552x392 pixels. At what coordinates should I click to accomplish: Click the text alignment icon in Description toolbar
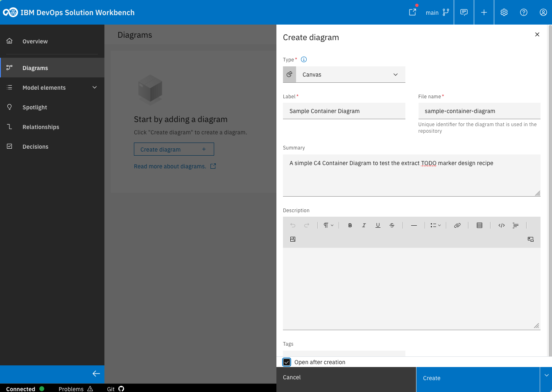(516, 225)
